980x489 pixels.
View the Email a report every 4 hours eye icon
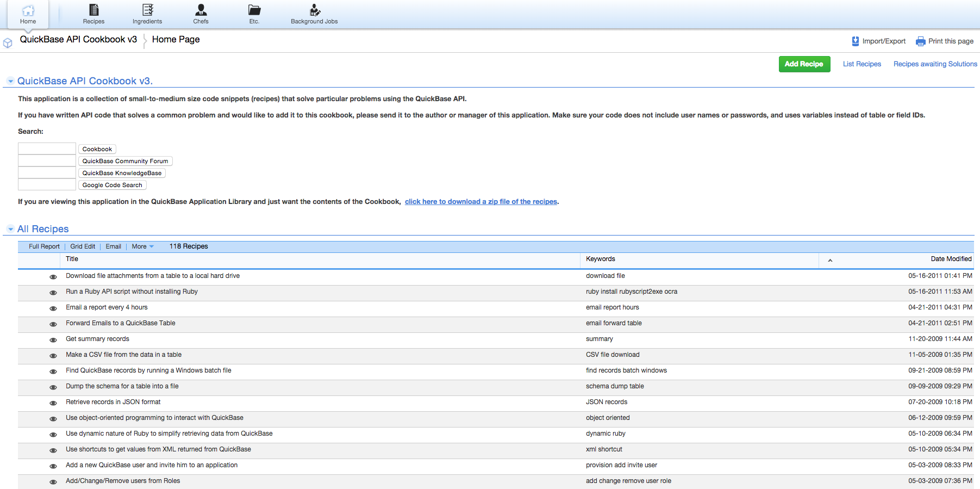click(53, 308)
